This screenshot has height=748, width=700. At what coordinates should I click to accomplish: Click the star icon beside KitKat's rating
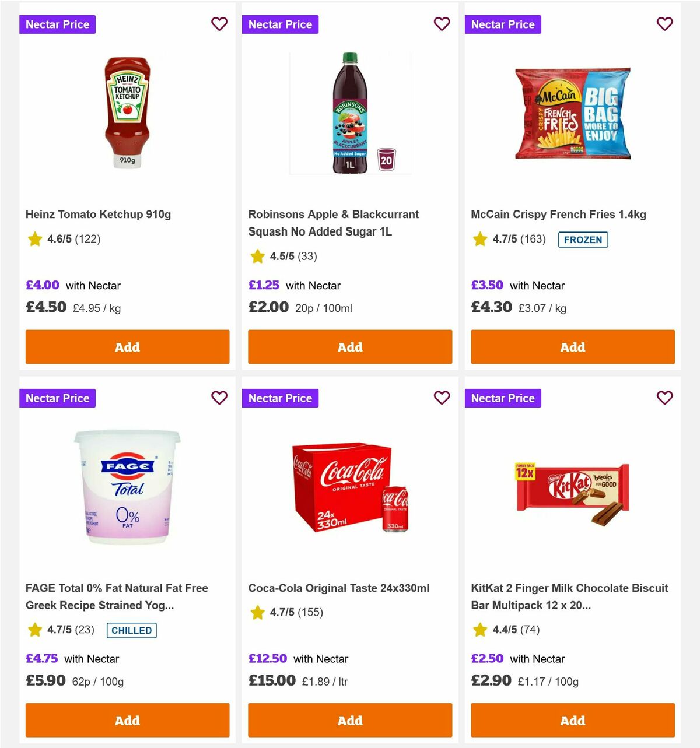click(480, 630)
